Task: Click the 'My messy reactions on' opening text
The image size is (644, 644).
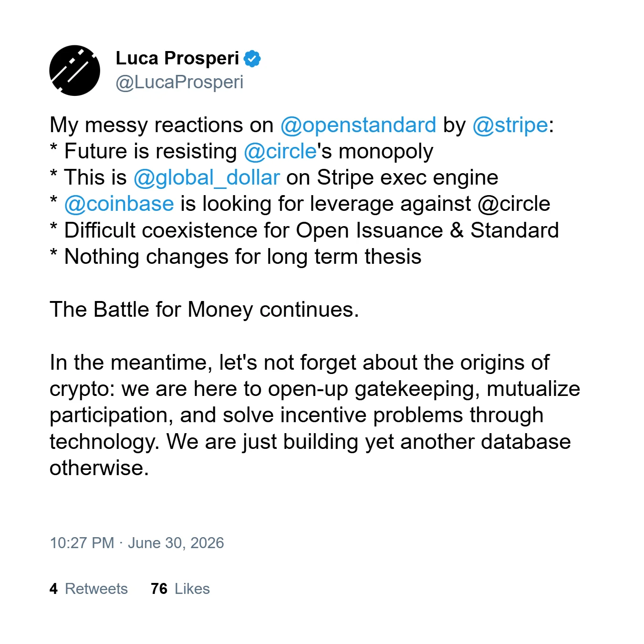Action: pos(162,125)
